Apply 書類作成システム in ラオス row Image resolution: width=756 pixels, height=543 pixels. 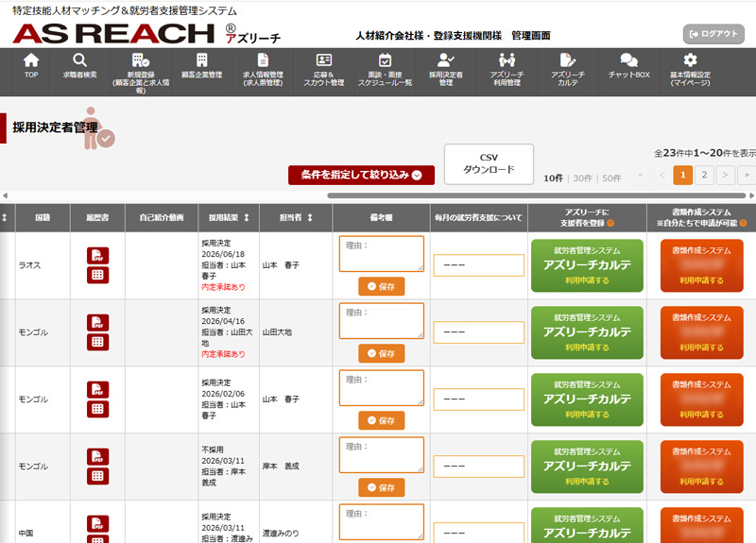tap(701, 265)
